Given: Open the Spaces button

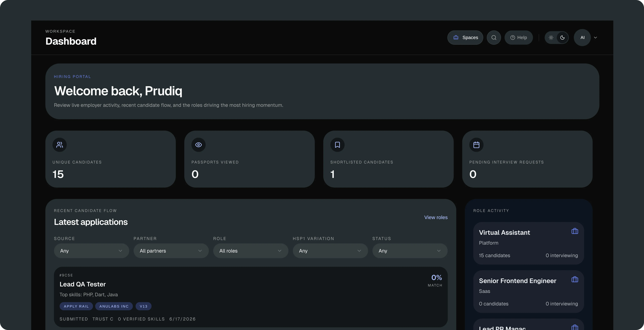Looking at the screenshot, I should (465, 37).
